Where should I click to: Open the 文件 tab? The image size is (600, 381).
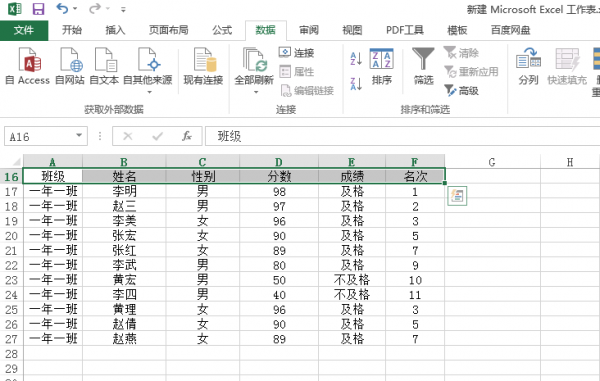[x=24, y=30]
